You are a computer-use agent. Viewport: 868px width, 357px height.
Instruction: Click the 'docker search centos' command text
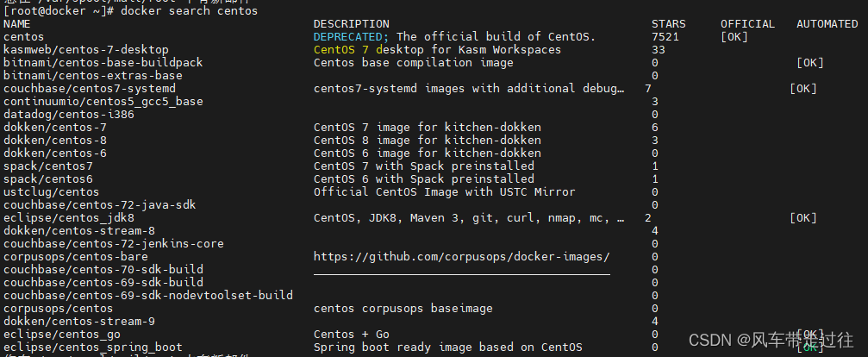click(189, 10)
